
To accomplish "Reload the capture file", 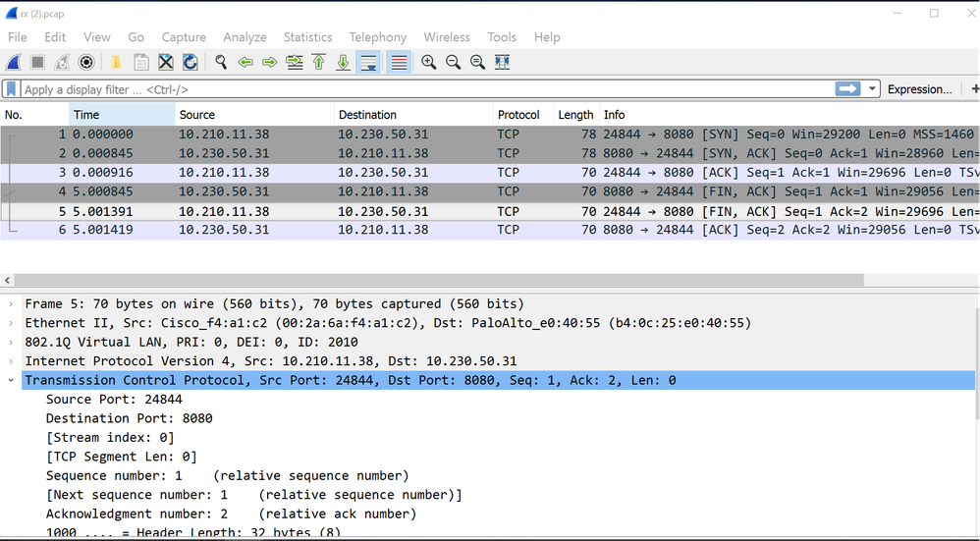I will [191, 62].
